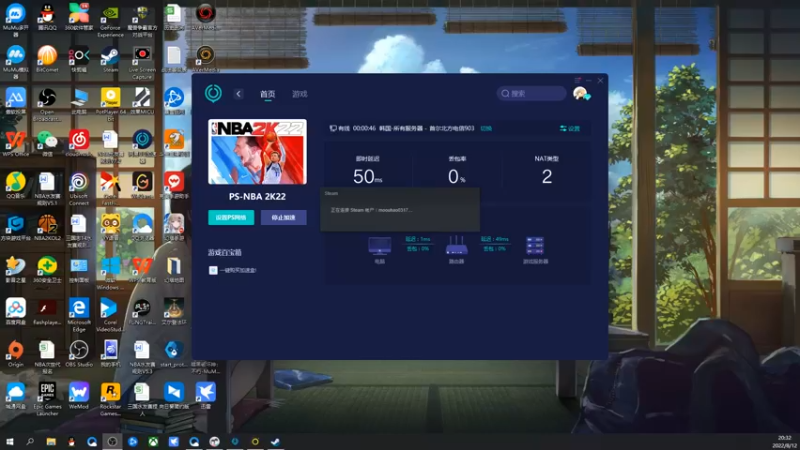Launch PotPlayer 64 bit from desktop
The image size is (800, 450).
click(x=110, y=104)
